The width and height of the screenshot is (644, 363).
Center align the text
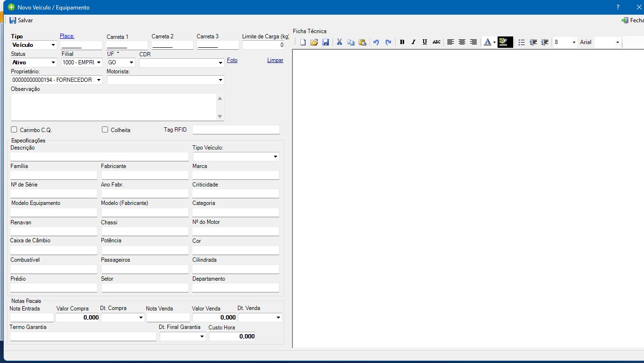[462, 42]
